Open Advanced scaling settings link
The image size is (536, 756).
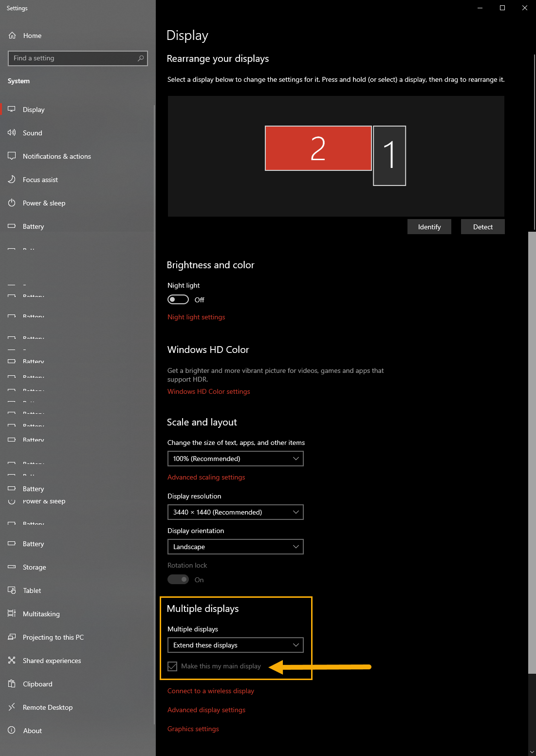coord(206,477)
